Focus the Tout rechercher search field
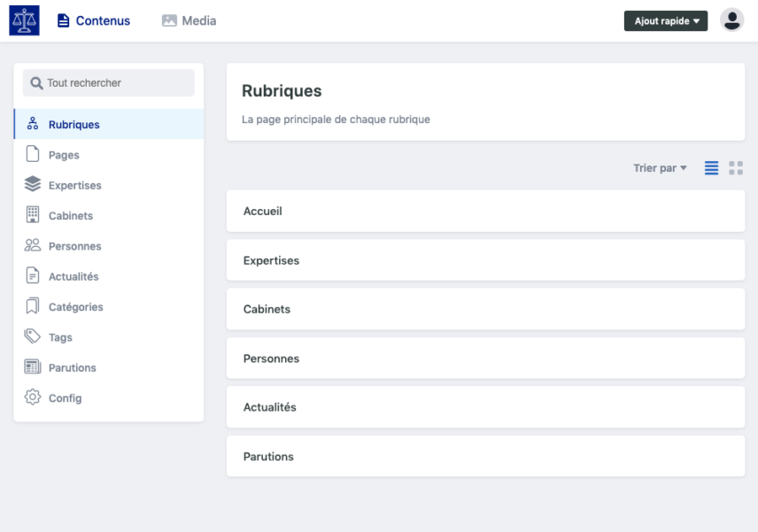Screen dimensions: 758x532 (109, 82)
